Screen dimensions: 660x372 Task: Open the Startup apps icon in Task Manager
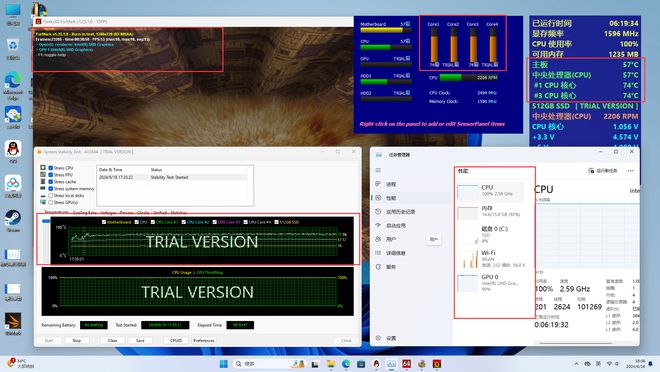(x=378, y=226)
